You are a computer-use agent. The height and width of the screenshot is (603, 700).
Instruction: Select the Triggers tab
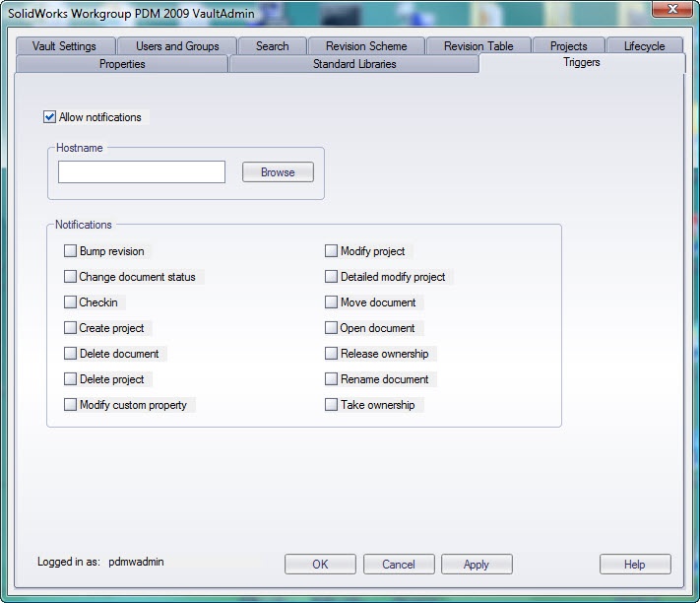[x=582, y=62]
